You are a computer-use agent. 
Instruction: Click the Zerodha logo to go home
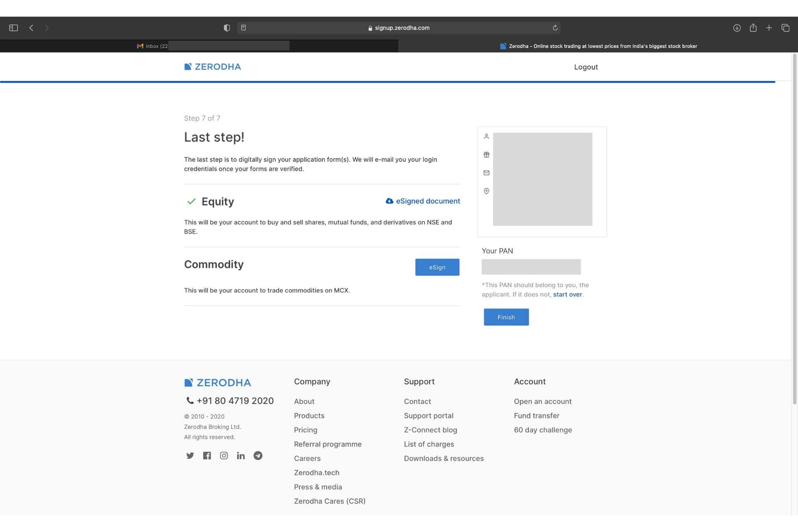[212, 66]
